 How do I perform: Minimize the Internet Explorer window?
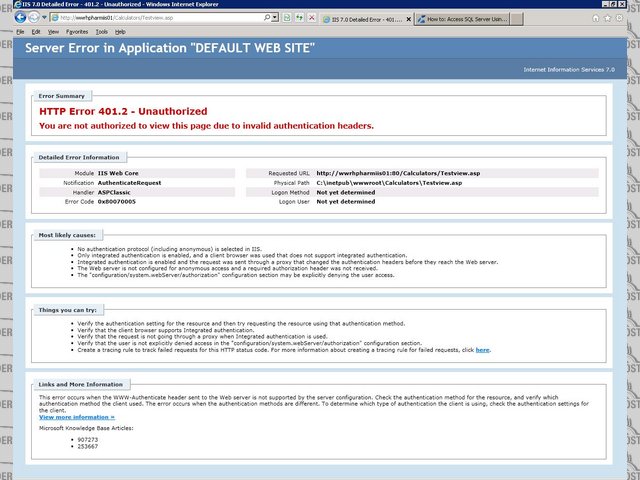[606, 4]
